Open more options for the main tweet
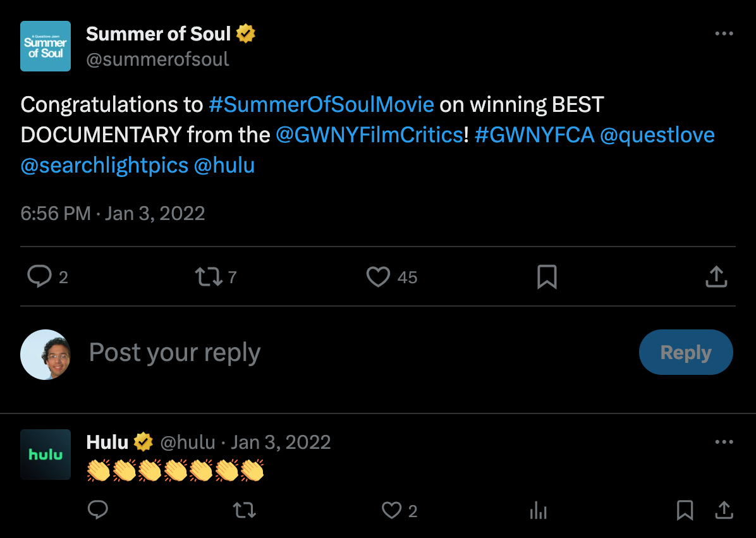 [724, 34]
